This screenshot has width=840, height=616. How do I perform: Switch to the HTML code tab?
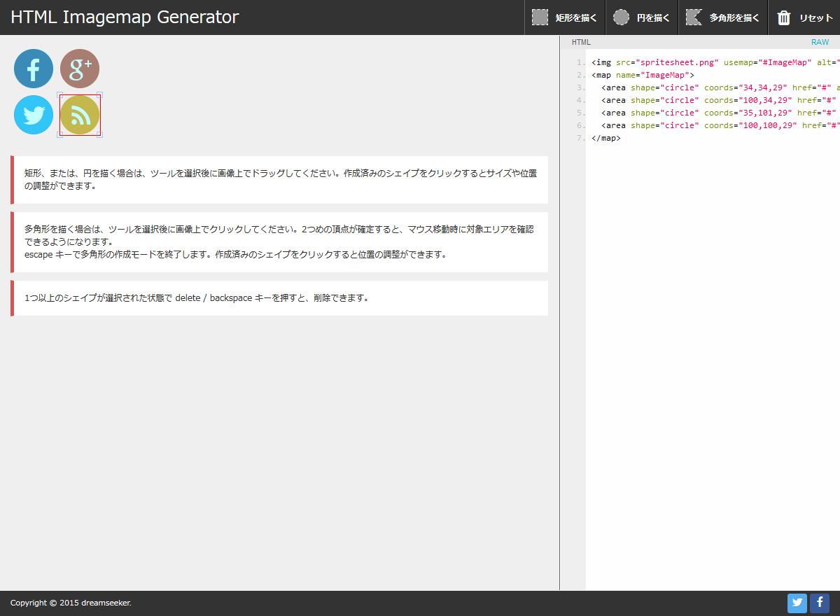pyautogui.click(x=581, y=42)
